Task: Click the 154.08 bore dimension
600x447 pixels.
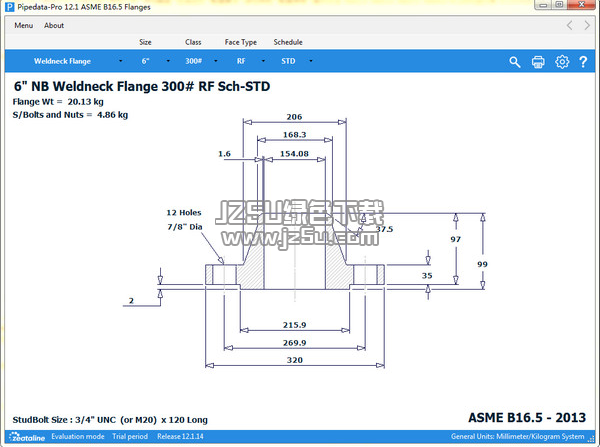Action: tap(294, 154)
